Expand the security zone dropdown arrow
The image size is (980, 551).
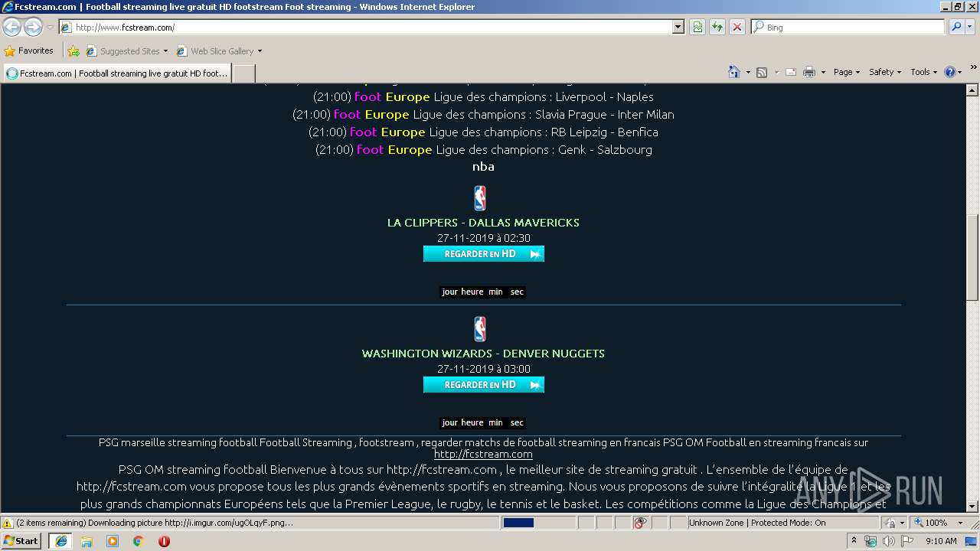(x=904, y=523)
